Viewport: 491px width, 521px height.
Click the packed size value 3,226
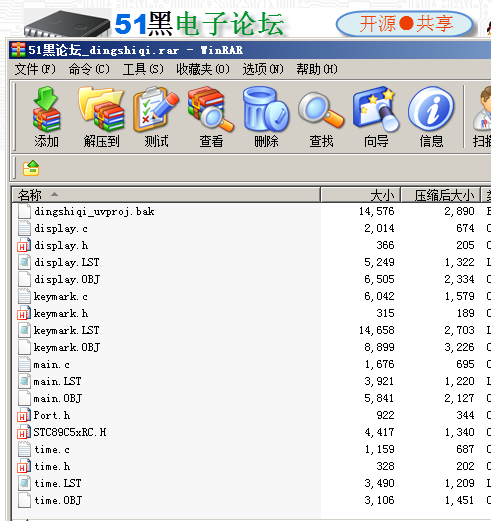pos(459,347)
